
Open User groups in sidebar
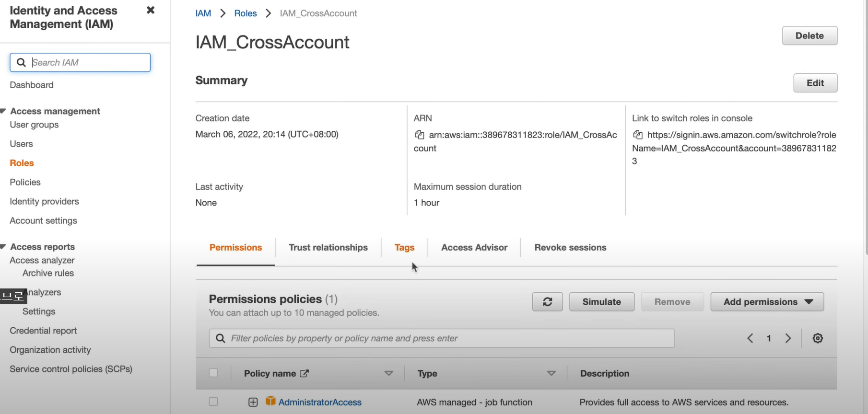(34, 125)
